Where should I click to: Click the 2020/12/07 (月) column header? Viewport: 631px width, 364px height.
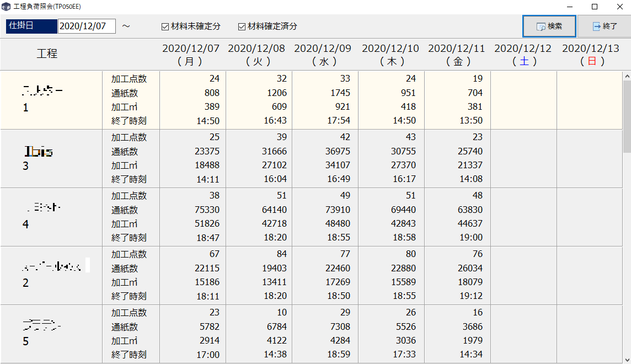tap(190, 55)
